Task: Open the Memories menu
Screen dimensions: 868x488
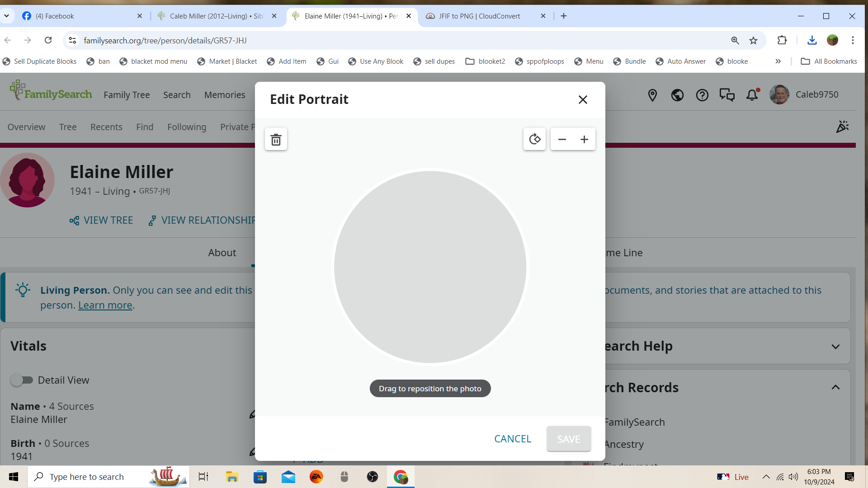Action: click(x=225, y=95)
